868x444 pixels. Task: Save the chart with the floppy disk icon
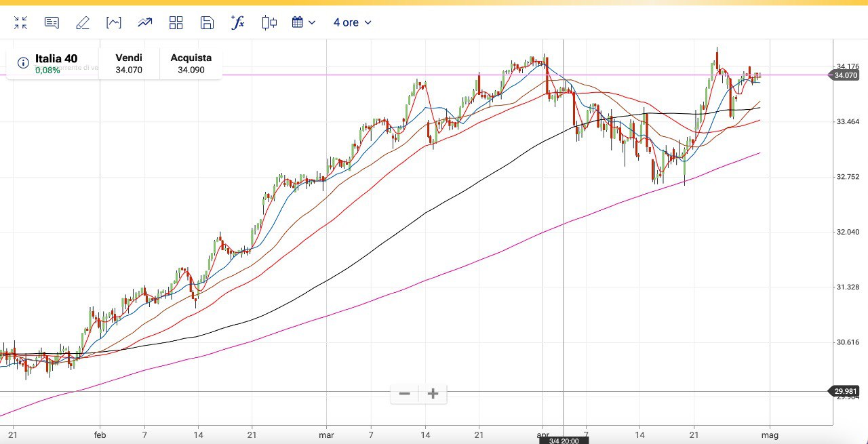click(x=207, y=22)
